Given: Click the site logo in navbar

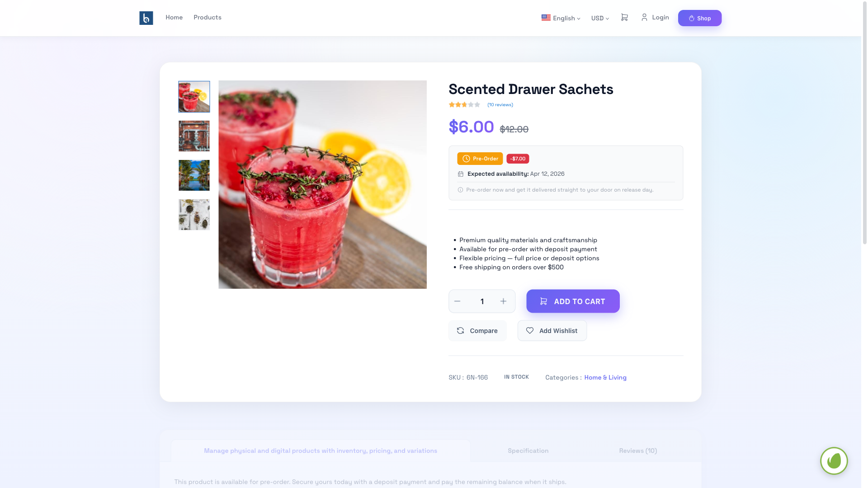Looking at the screenshot, I should click(146, 18).
